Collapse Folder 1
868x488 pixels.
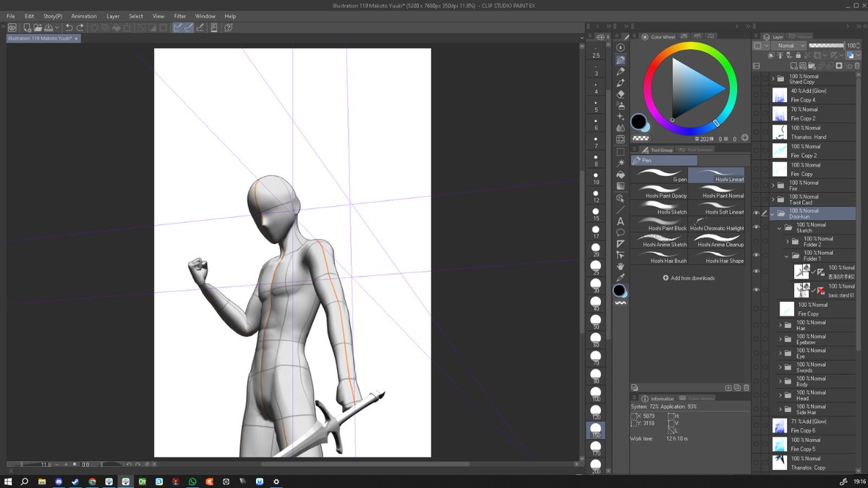tap(786, 256)
